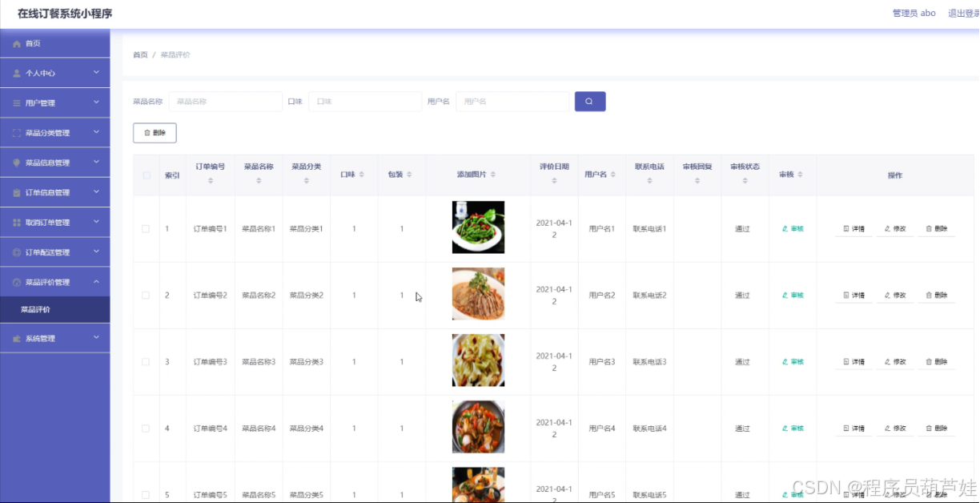Click 退出登录 link
Viewport: 980px width, 503px height.
[x=963, y=14]
